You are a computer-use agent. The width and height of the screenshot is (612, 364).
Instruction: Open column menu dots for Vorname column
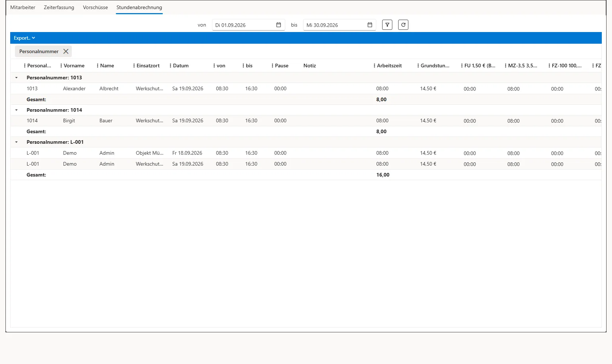coord(61,66)
